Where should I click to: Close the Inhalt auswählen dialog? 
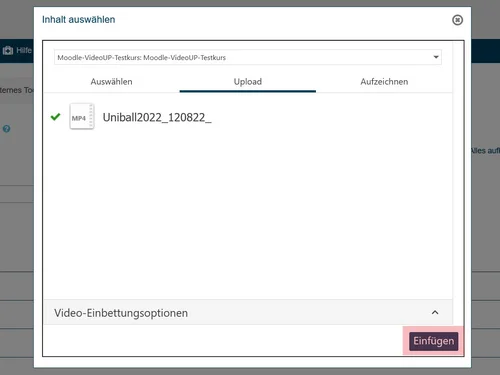[457, 20]
